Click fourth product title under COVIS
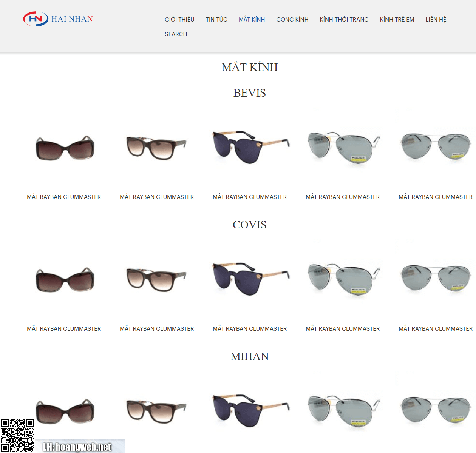 click(343, 328)
